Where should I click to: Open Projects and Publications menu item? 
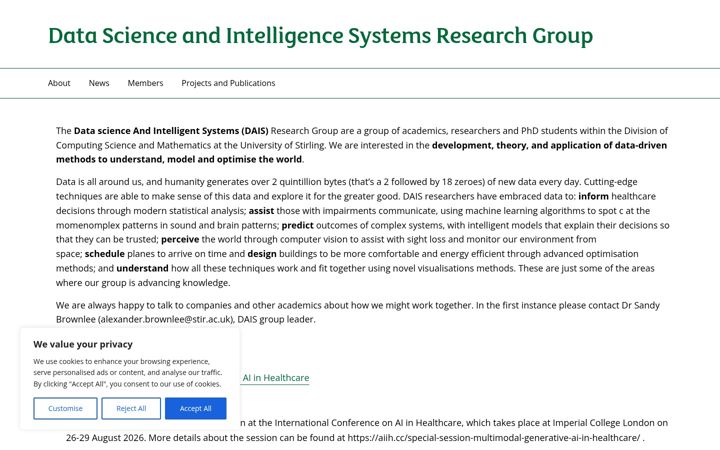point(228,83)
